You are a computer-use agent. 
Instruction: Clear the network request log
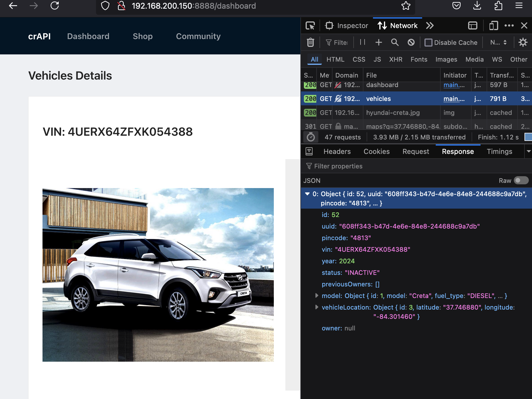[311, 43]
